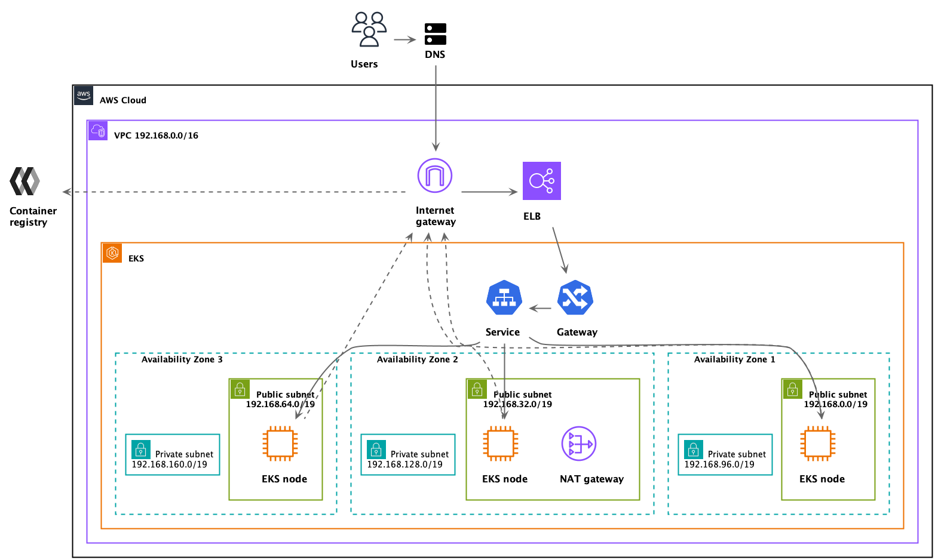
Task: Click the 'VPC 192.168.0.0/16' label
Action: point(156,136)
